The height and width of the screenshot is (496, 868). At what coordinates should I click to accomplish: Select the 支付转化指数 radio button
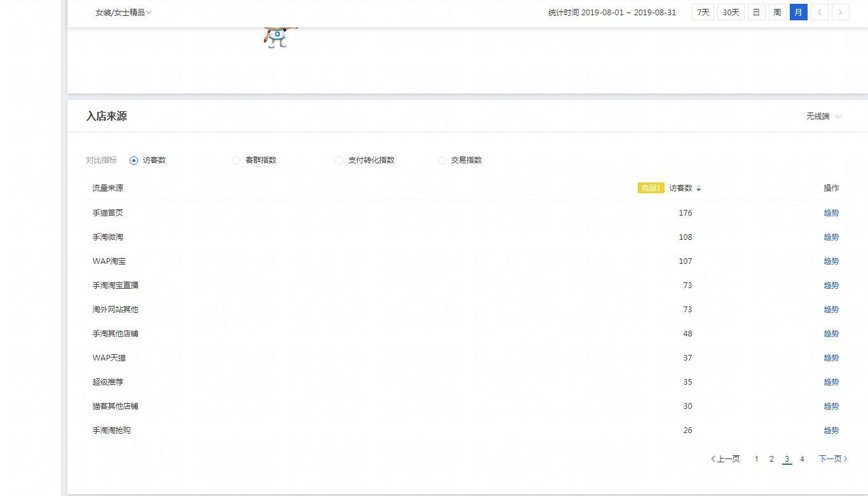pyautogui.click(x=339, y=160)
